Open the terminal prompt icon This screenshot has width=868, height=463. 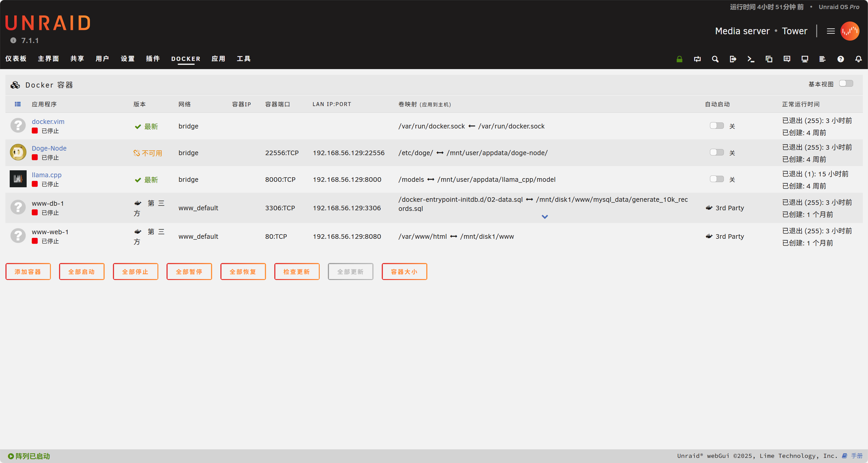pyautogui.click(x=751, y=59)
